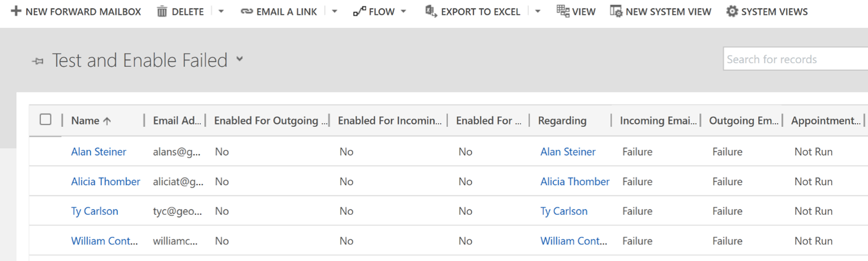Click the Search for records field
Viewport: 868px width, 261px height.
pyautogui.click(x=796, y=59)
